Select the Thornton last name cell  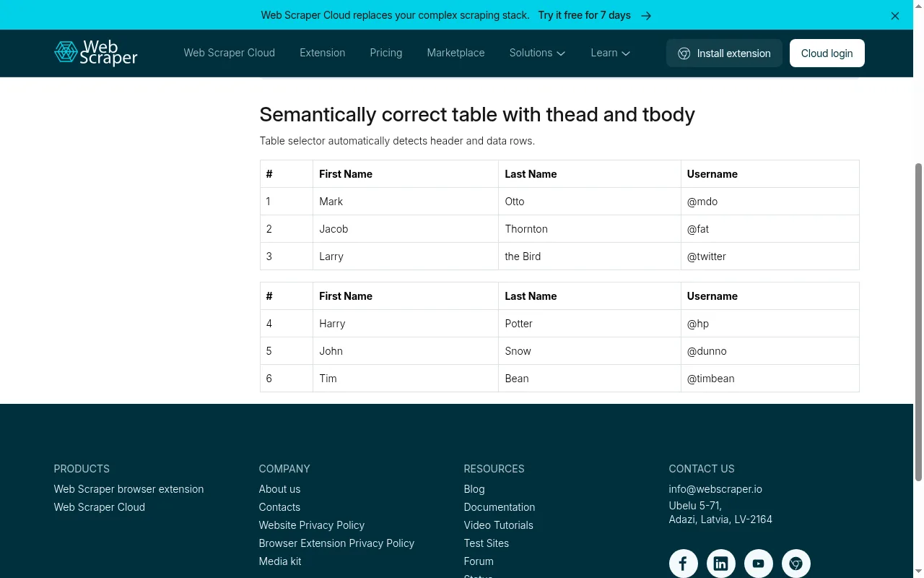pos(589,229)
